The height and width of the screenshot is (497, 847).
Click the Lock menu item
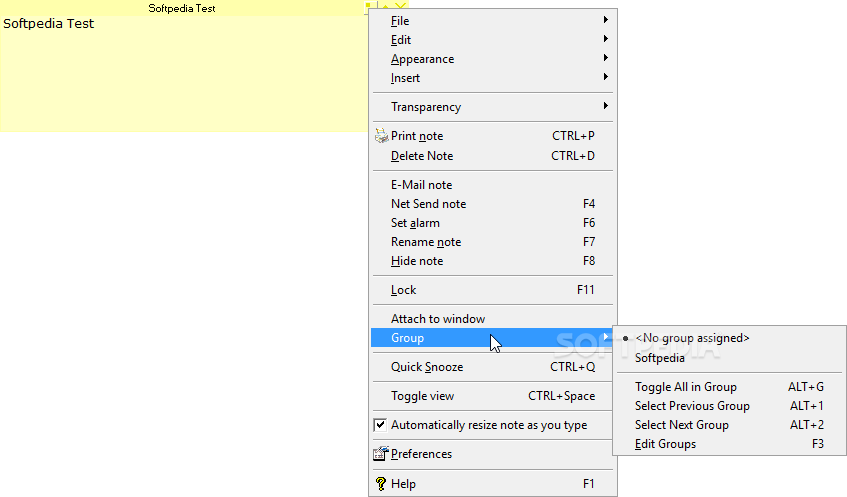pos(492,290)
